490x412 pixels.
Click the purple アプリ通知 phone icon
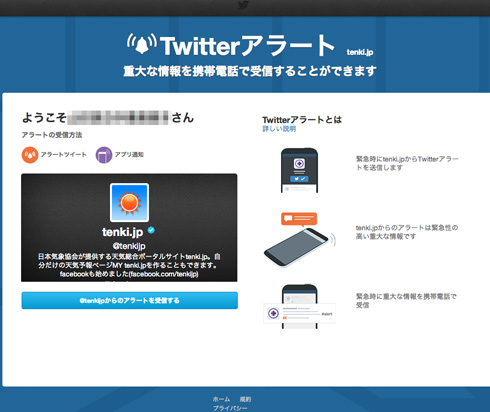[x=104, y=155]
